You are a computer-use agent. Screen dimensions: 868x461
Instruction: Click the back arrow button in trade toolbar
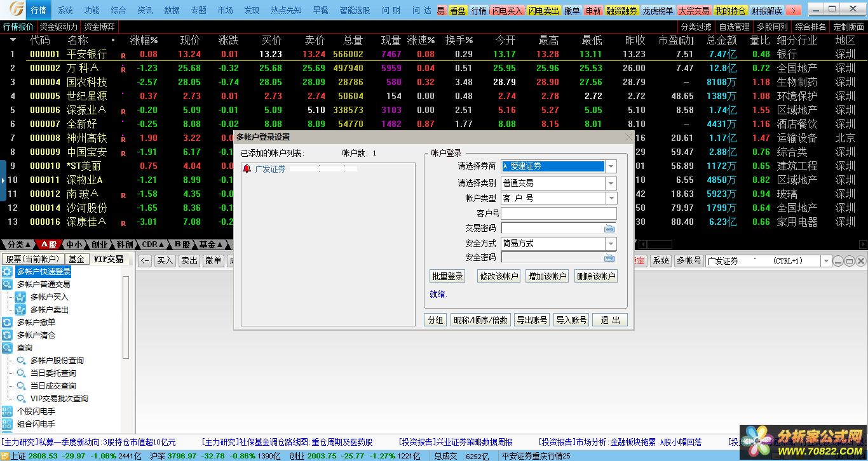coord(146,261)
